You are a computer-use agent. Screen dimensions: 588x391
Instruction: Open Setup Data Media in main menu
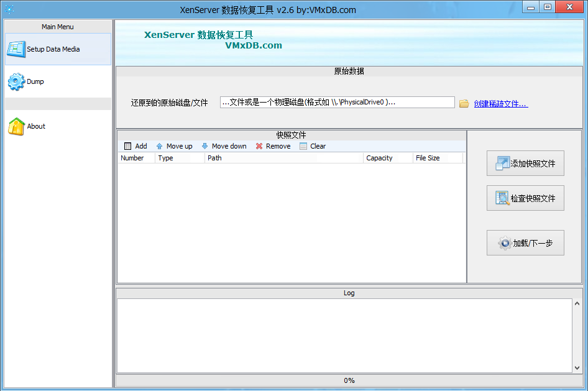pos(57,49)
